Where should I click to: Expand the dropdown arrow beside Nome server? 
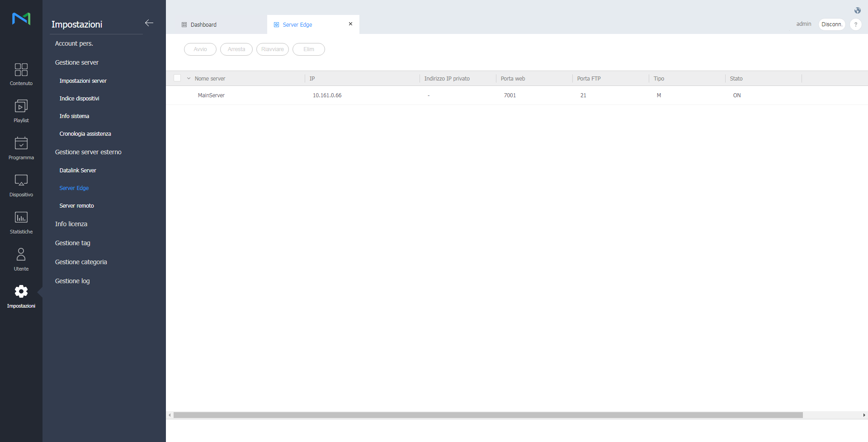point(189,79)
